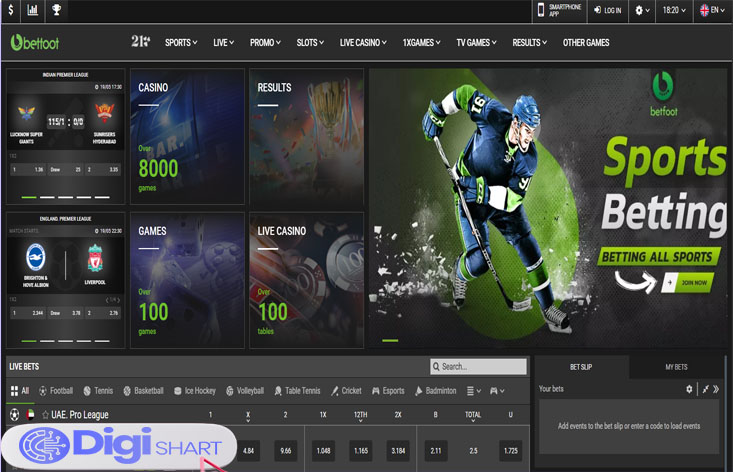The image size is (733, 472).
Task: Select the 3.184 odds cell
Action: tap(398, 451)
